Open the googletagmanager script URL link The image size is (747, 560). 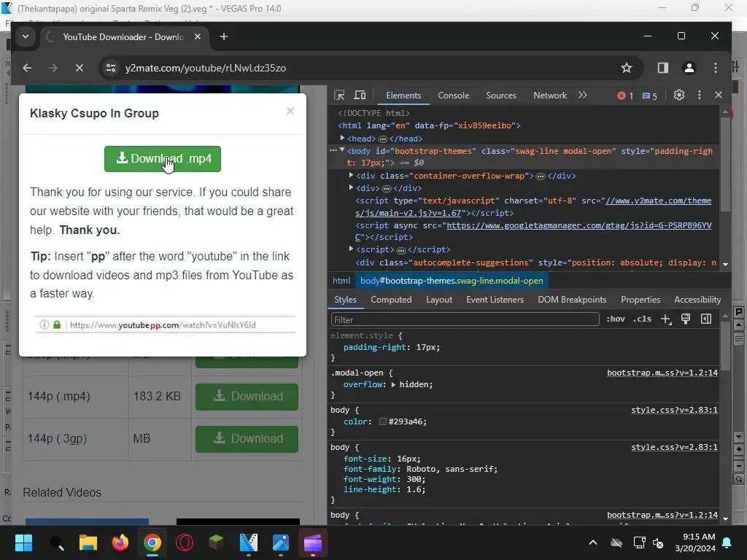pos(533,231)
